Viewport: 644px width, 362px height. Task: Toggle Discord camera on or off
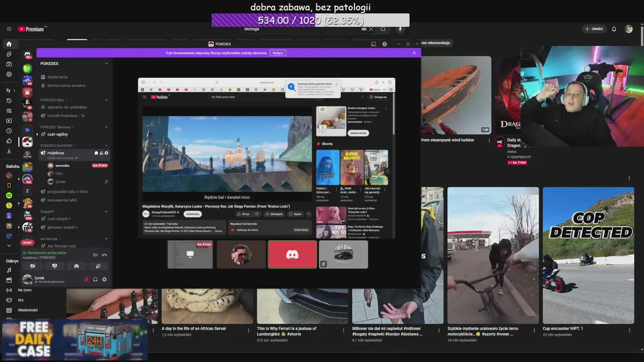[x=33, y=266]
